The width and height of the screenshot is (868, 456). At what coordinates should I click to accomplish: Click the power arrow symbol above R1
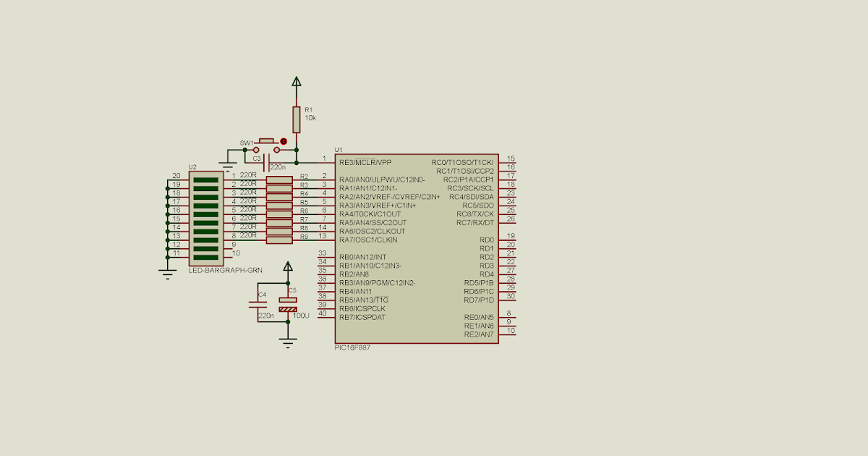pos(297,81)
